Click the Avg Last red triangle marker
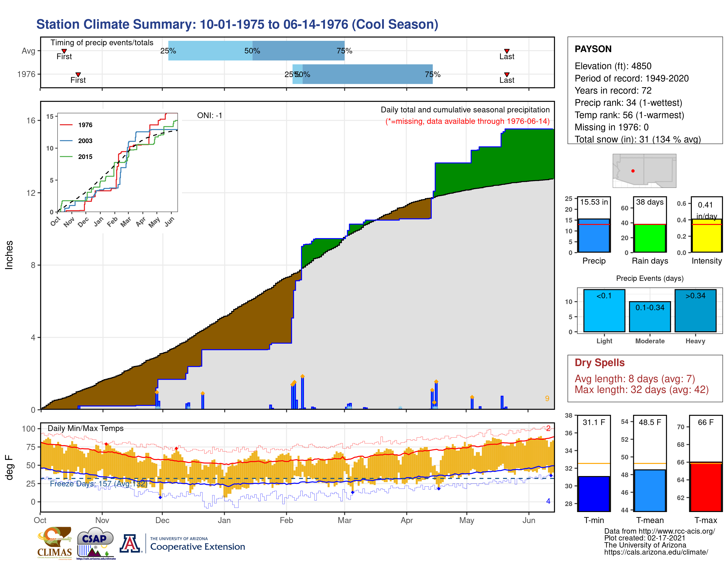Image resolution: width=728 pixels, height=563 pixels. [x=507, y=51]
